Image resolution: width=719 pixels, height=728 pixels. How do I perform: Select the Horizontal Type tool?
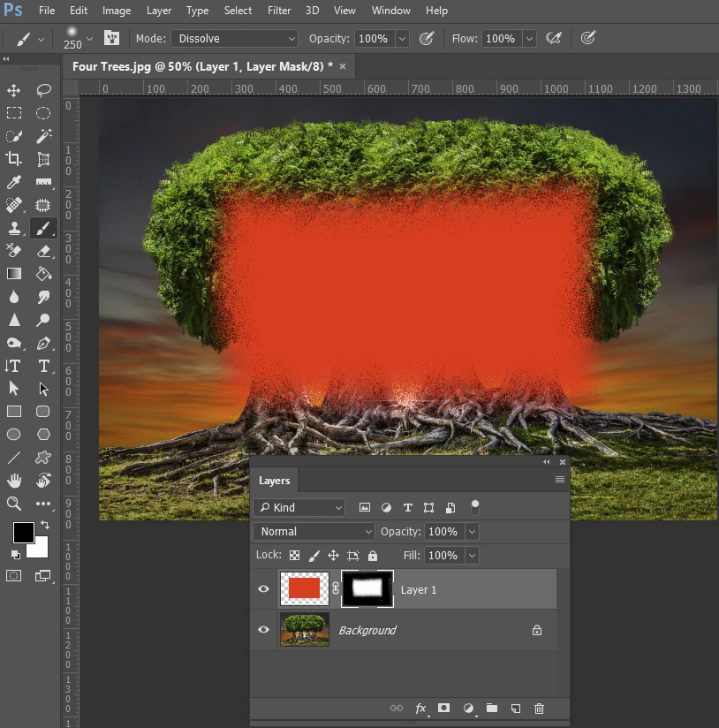click(43, 366)
